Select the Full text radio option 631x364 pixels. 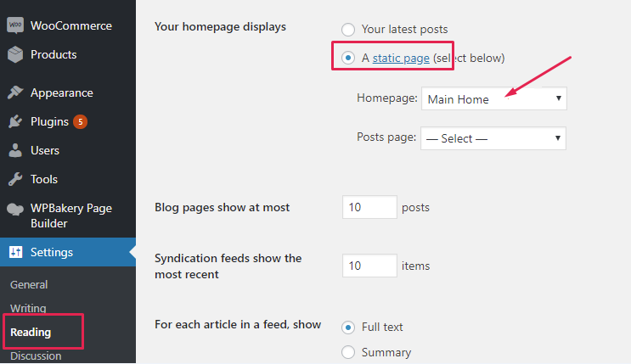348,327
